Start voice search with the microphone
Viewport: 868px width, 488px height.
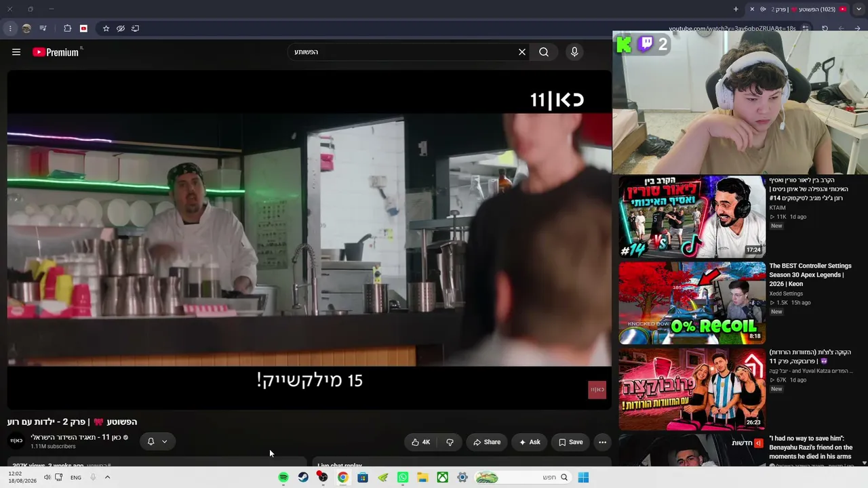[574, 52]
